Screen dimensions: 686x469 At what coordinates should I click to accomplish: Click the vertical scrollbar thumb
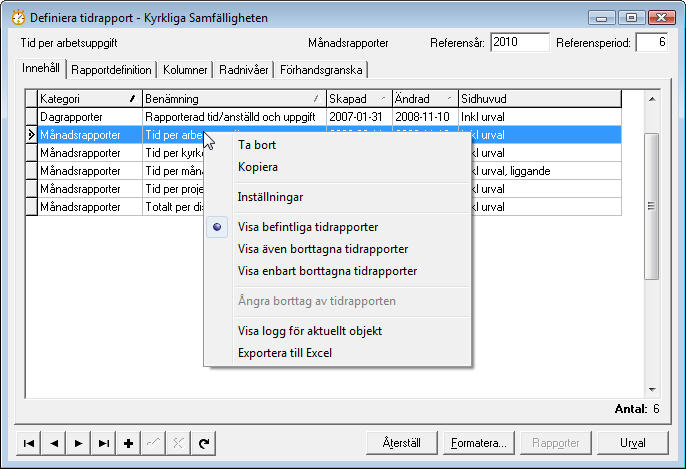point(651,206)
